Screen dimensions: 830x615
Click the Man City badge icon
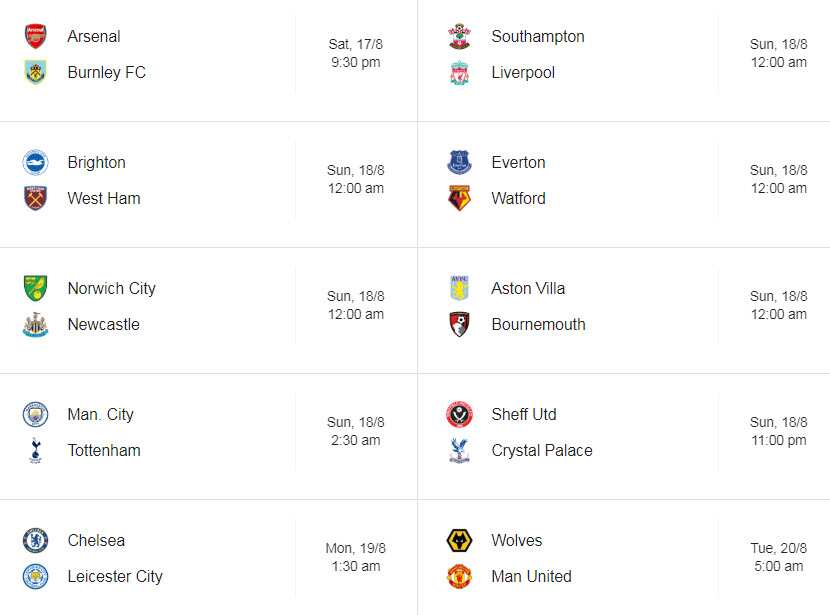(x=35, y=414)
